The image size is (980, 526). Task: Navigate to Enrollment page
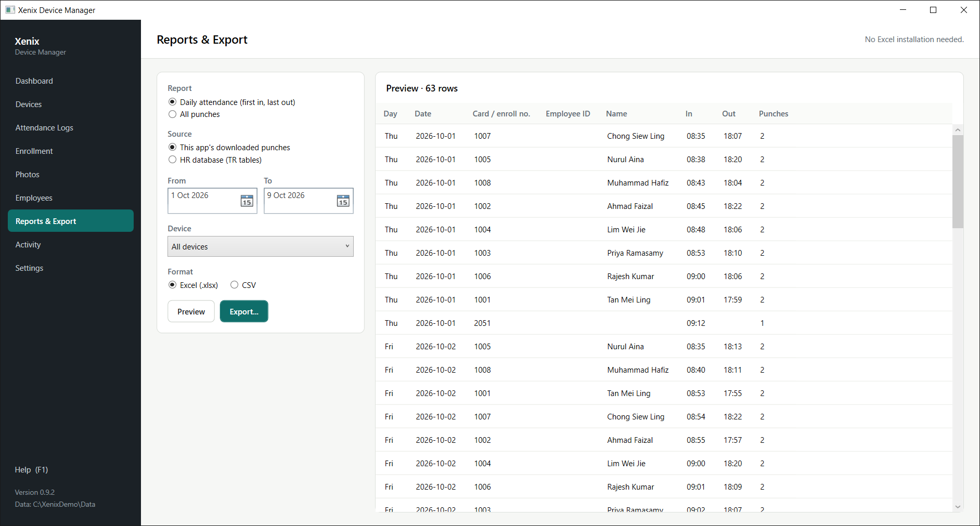tap(71, 151)
